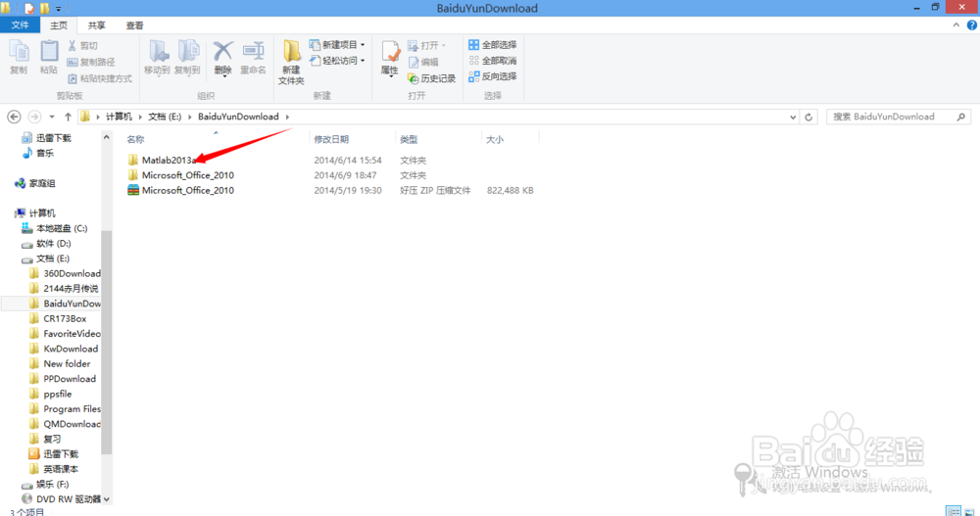The height and width of the screenshot is (516, 980).
Task: Select 娱乐 (F:) drive in the tree
Action: click(46, 484)
